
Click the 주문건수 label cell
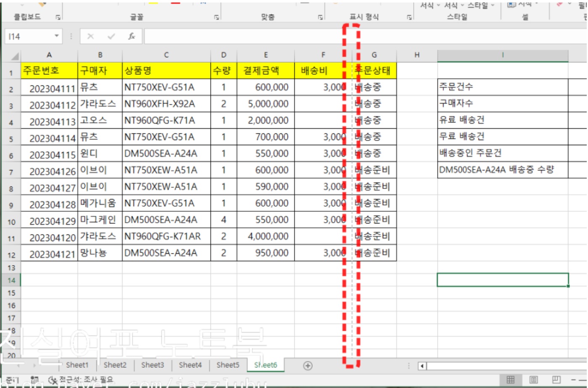[x=503, y=87]
